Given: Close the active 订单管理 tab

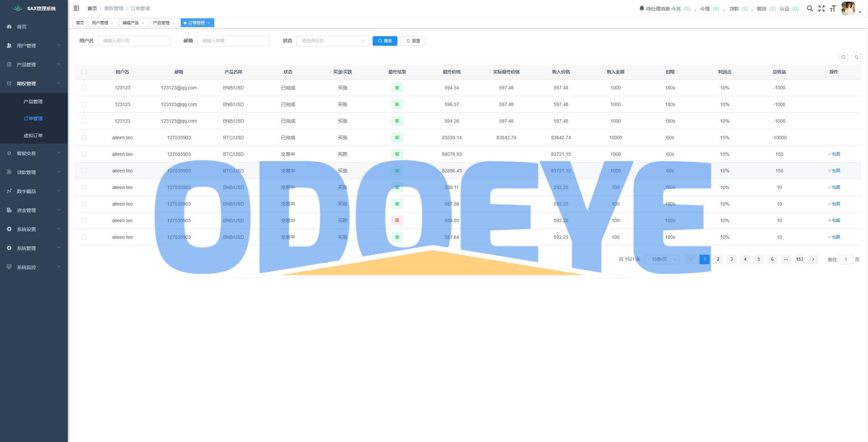Looking at the screenshot, I should point(209,23).
